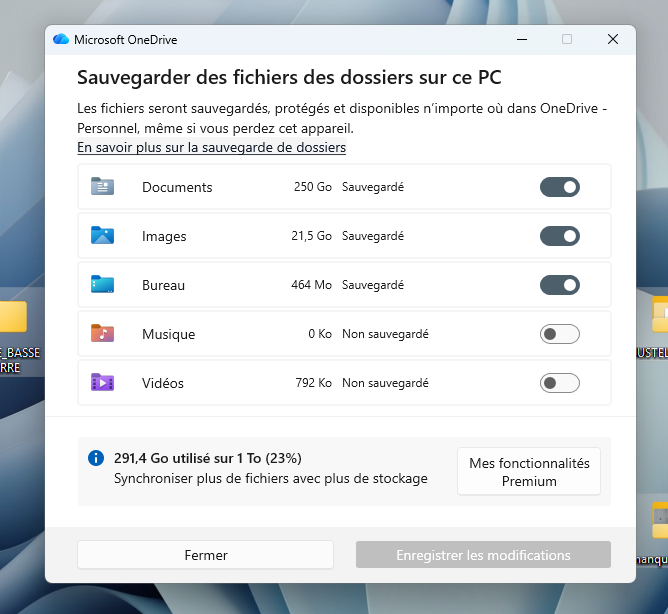
Task: Click 'Sauvegardé' status in Bureau row
Action: coord(373,285)
